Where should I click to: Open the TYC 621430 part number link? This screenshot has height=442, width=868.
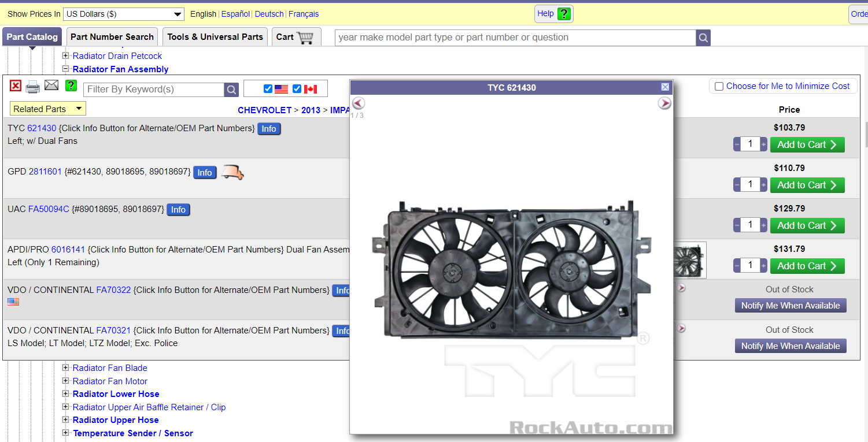(x=42, y=128)
